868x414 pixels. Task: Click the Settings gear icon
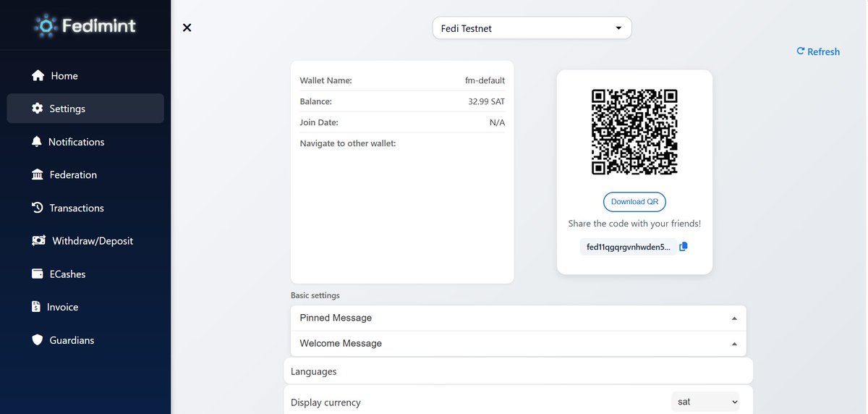38,109
